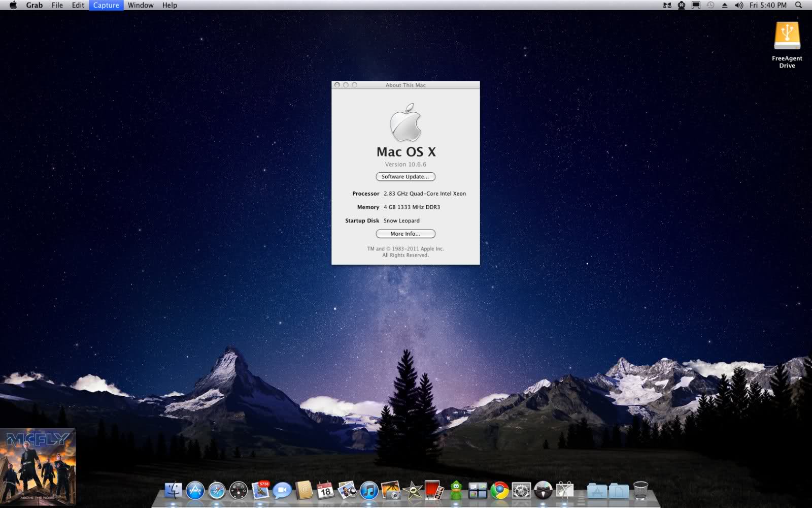Click the Apple logo in About This Mac
The height and width of the screenshot is (508, 812).
406,122
